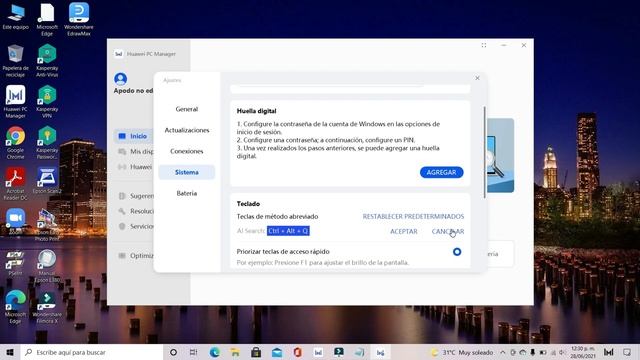Open the clock and date flyout
This screenshot has height=360, width=640.
point(583,352)
